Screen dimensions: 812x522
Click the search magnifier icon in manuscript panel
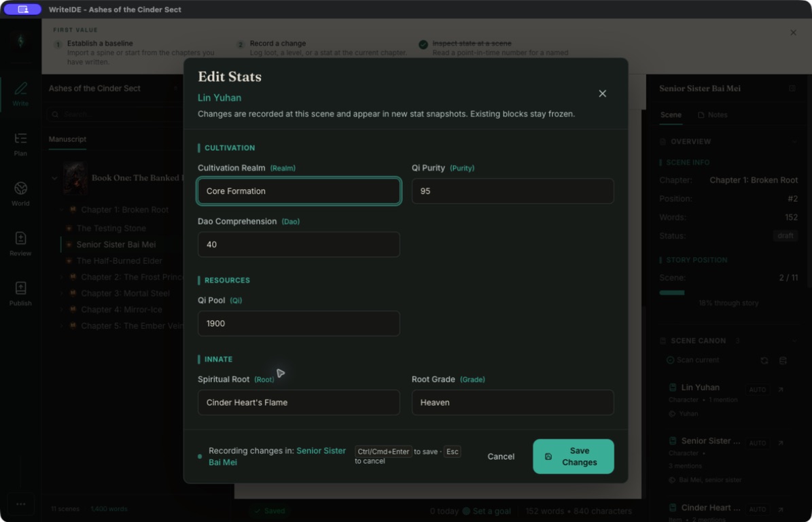[56, 114]
